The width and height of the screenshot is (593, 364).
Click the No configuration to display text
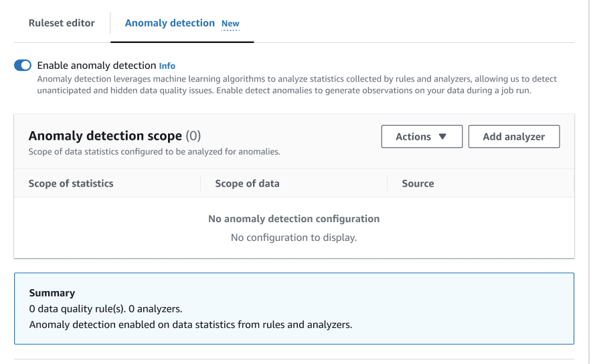tap(294, 238)
